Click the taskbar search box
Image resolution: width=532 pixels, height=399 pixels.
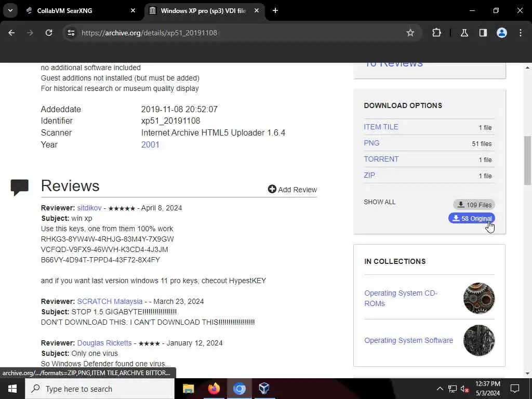(x=100, y=389)
